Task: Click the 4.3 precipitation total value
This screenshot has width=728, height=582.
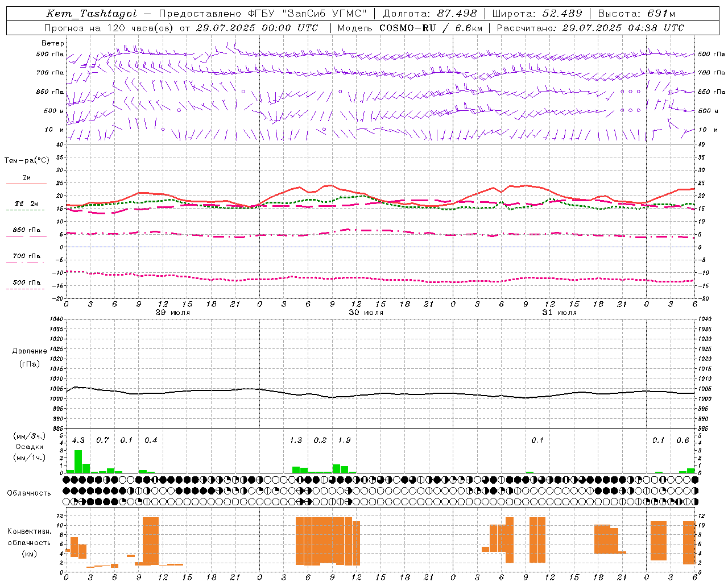Action: click(78, 440)
